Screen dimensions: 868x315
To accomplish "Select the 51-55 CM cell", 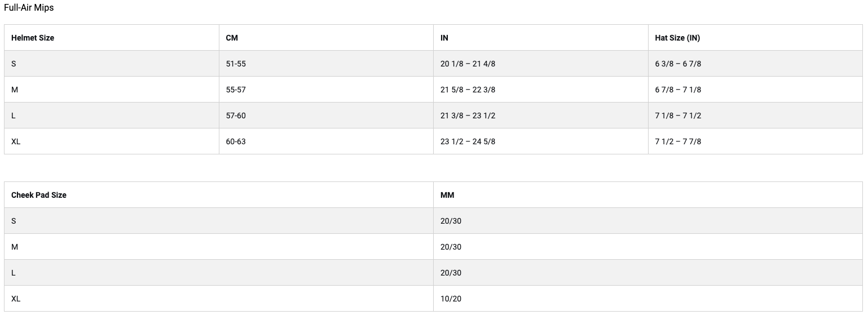I will 236,64.
